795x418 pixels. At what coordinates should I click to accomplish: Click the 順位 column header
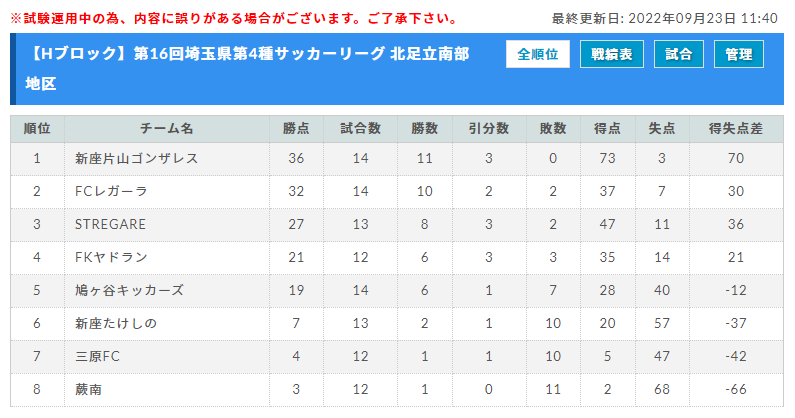pyautogui.click(x=37, y=129)
